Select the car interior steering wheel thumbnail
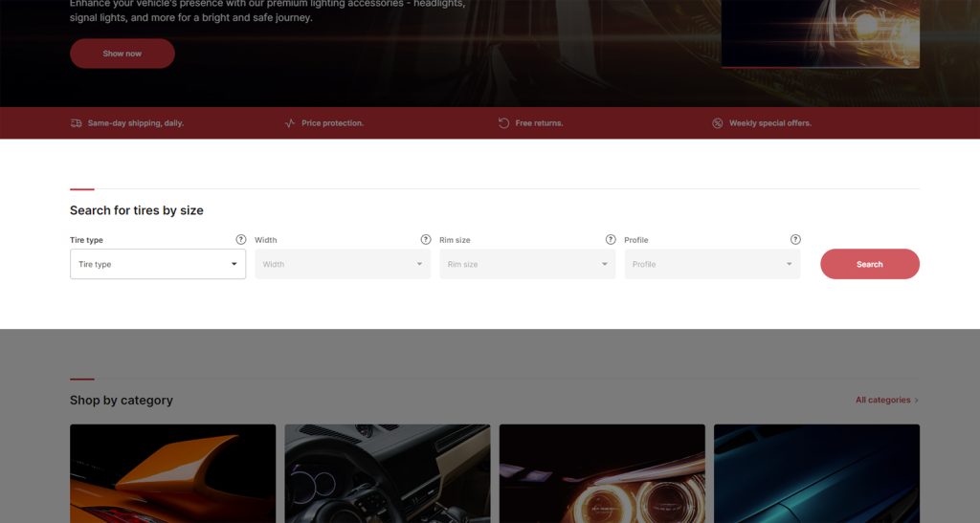The image size is (980, 523). (388, 474)
